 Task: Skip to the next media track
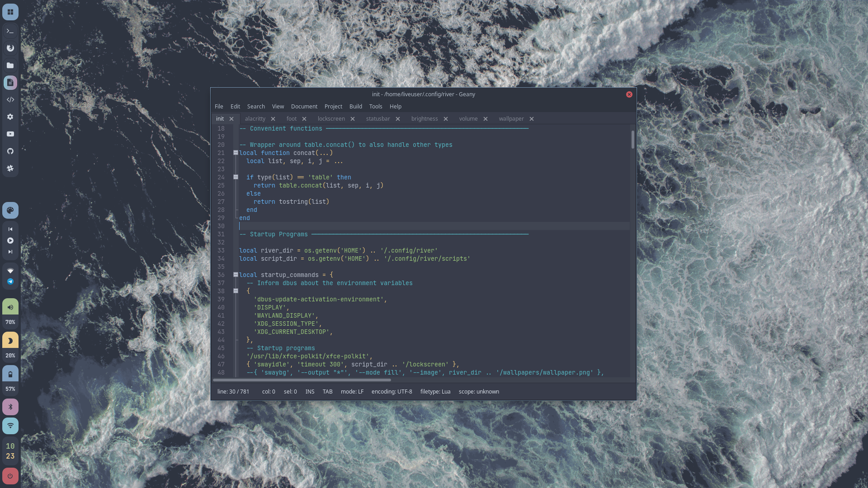click(x=10, y=252)
